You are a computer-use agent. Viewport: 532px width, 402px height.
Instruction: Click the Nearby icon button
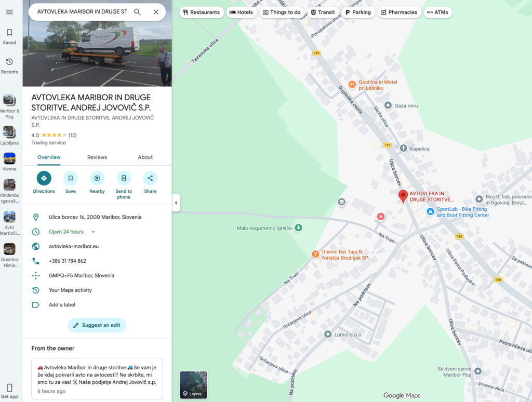(x=97, y=178)
